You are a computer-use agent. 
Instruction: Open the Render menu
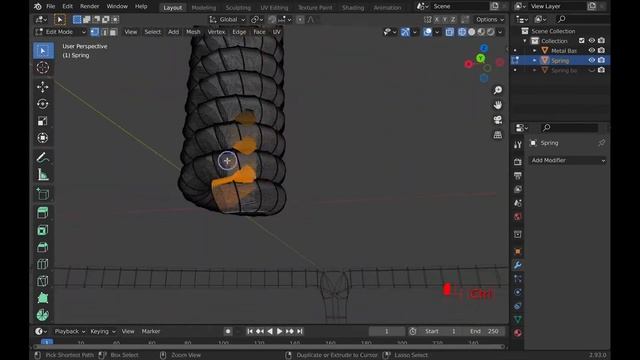(89, 7)
